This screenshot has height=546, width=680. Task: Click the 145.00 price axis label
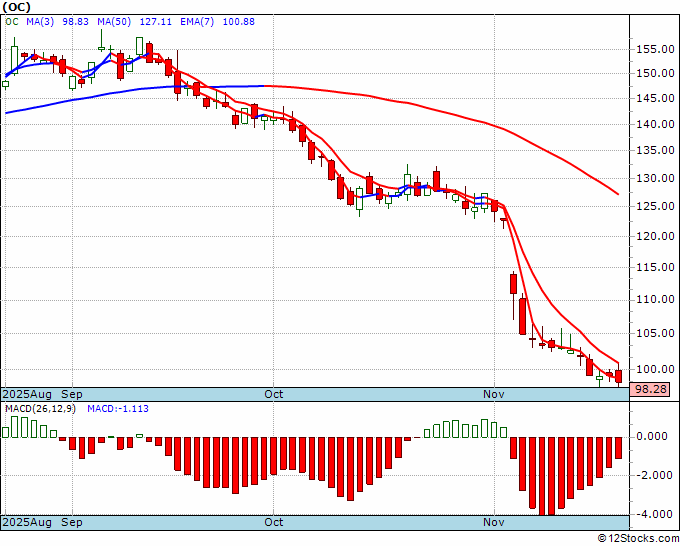(655, 98)
